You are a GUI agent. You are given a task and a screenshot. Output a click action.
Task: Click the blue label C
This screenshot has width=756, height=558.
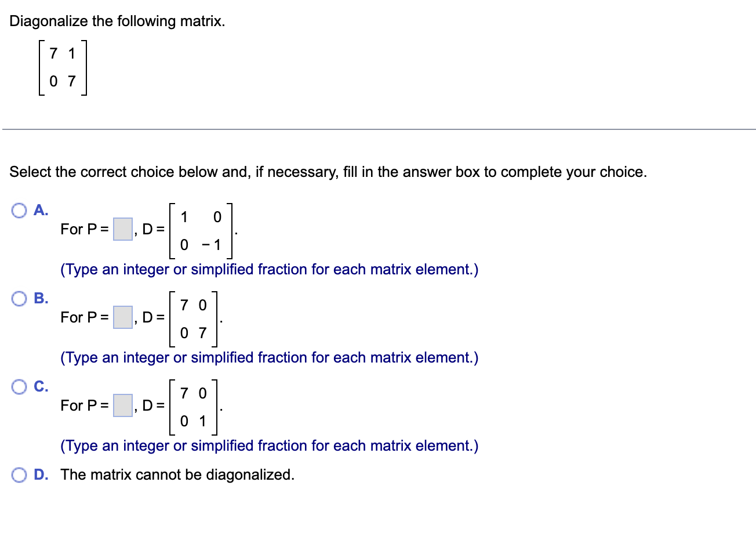(x=39, y=386)
